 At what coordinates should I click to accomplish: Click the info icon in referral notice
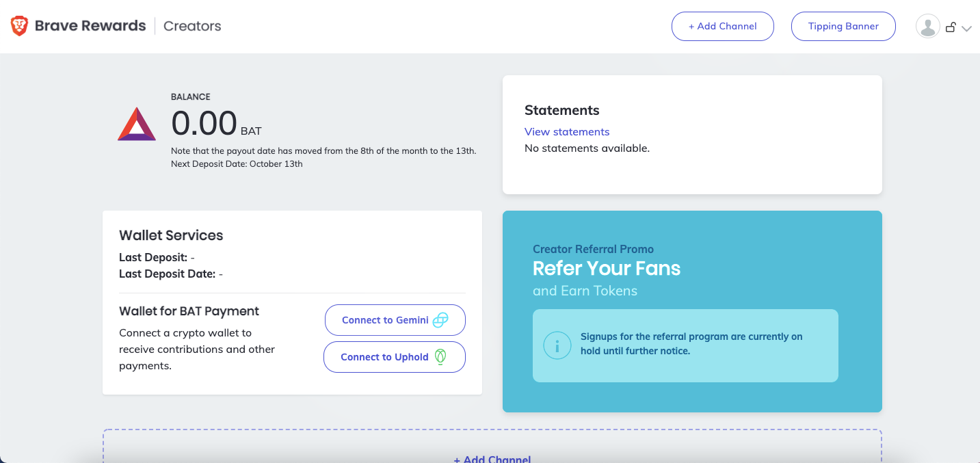(557, 345)
